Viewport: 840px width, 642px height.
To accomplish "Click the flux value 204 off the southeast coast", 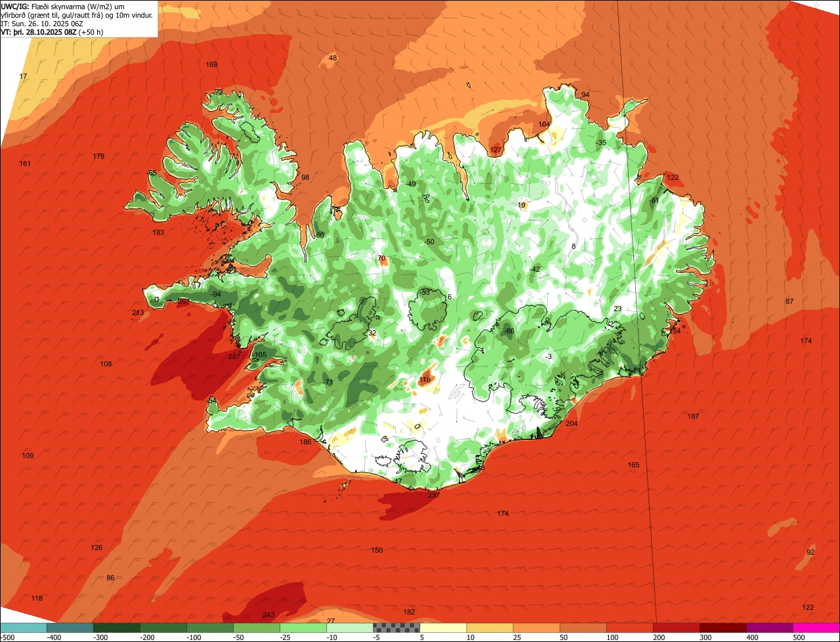I will tap(572, 423).
